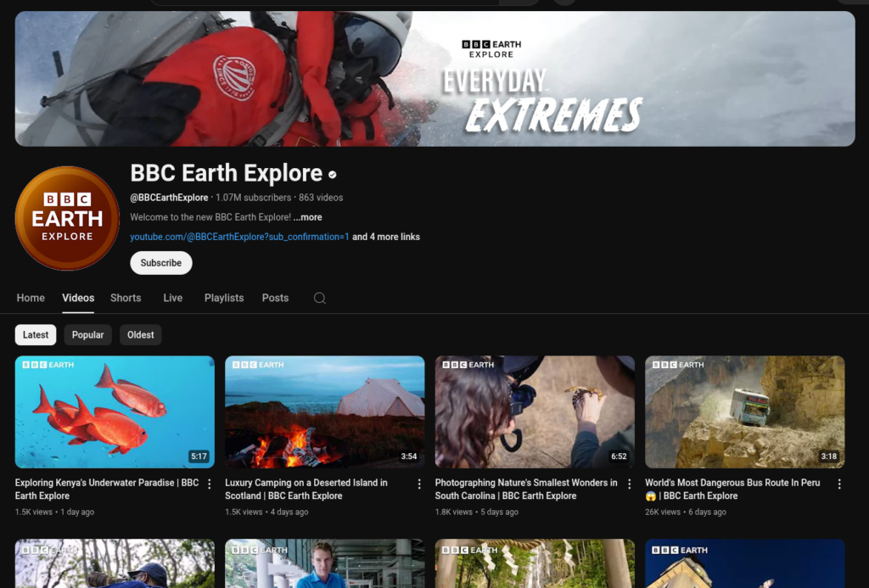Image resolution: width=869 pixels, height=588 pixels.
Task: Click the BBC Earth Explore channel title
Action: click(x=226, y=173)
